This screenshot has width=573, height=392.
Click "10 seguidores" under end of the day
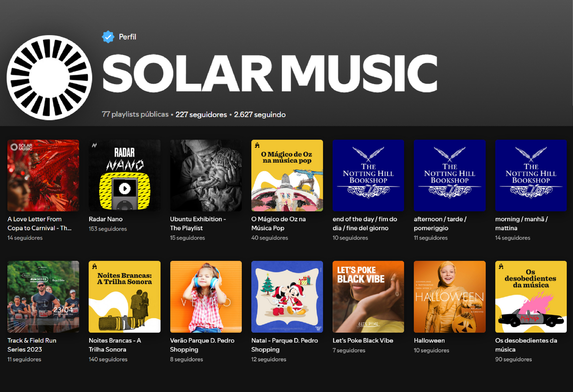tap(350, 238)
